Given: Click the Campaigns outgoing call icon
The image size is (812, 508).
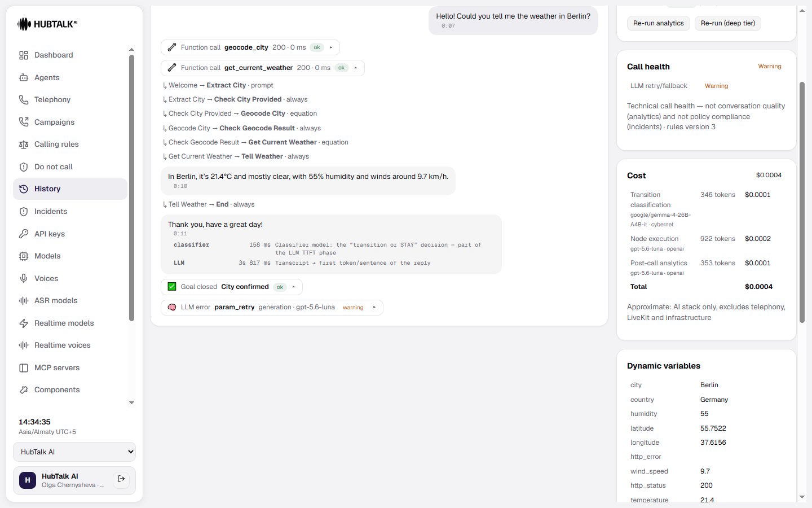Looking at the screenshot, I should click(x=24, y=122).
